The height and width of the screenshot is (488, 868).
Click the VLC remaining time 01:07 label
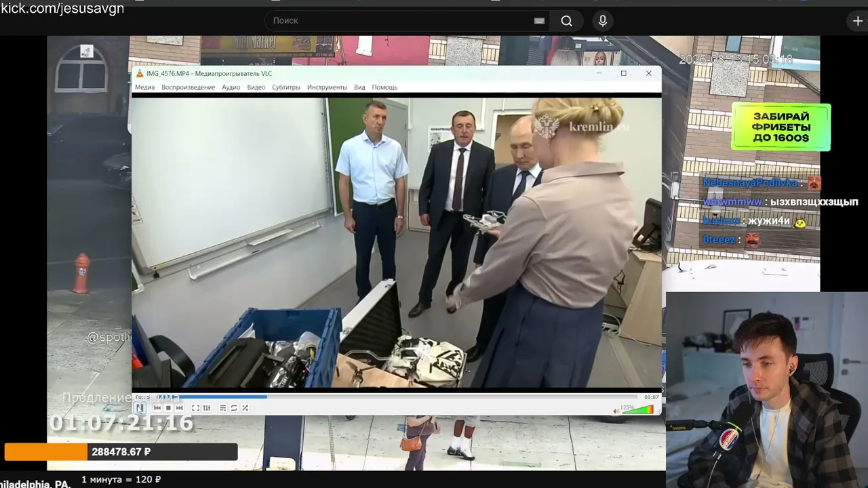click(x=651, y=397)
